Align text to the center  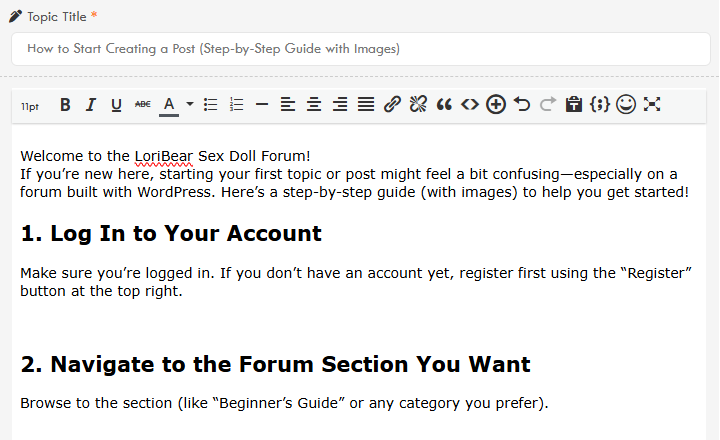314,104
